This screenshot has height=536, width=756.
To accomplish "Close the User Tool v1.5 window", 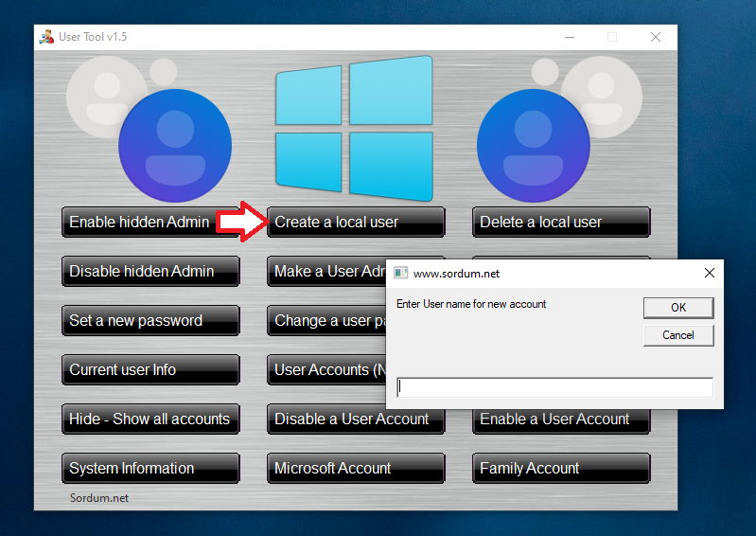I will tap(656, 37).
